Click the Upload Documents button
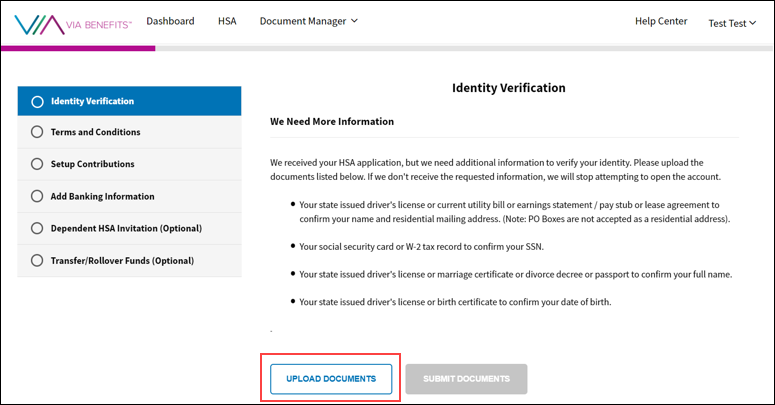 (x=331, y=379)
